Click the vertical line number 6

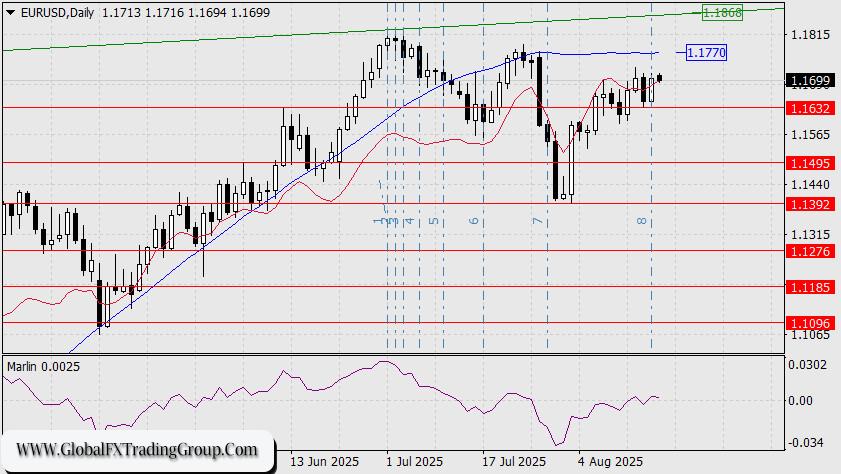coord(474,220)
